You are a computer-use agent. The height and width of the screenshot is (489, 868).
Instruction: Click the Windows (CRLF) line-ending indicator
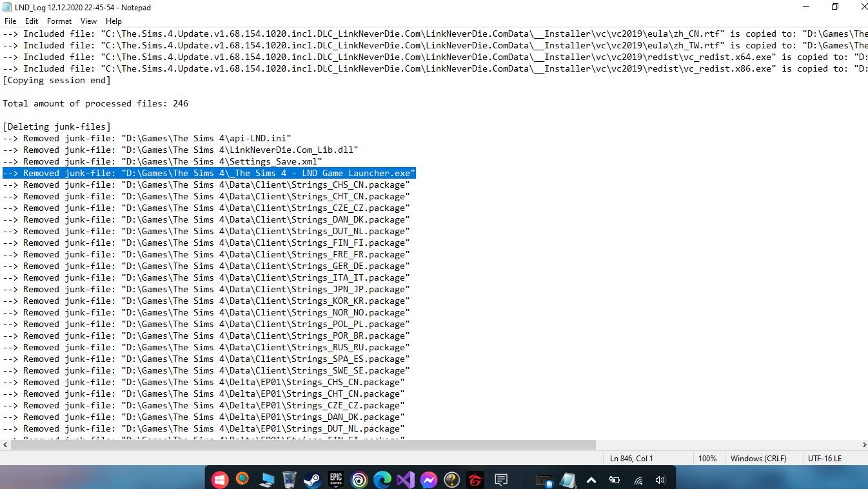point(759,458)
